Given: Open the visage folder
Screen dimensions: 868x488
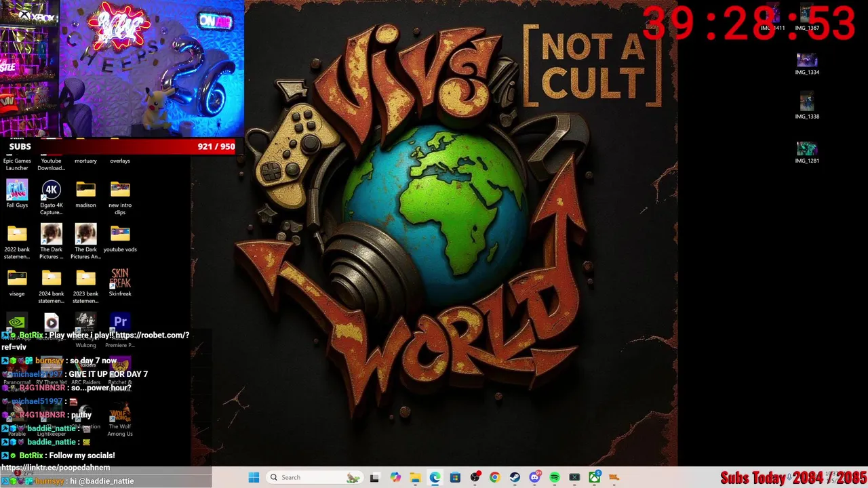Looking at the screenshot, I should pyautogui.click(x=17, y=283).
